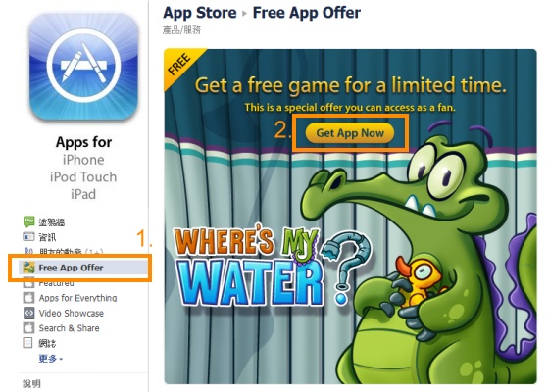Image resolution: width=549 pixels, height=392 pixels.
Task: Click the Free App Offer icon
Action: (x=28, y=268)
